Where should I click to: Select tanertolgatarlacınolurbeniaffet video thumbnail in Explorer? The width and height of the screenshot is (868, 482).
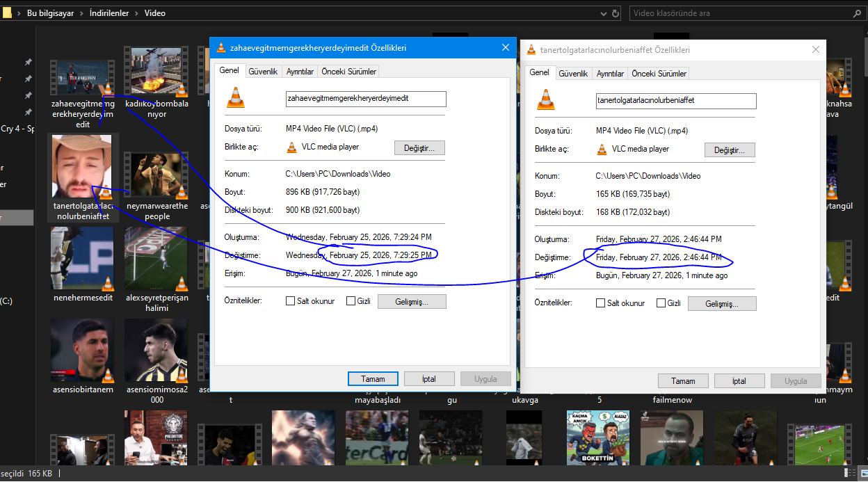pos(81,167)
